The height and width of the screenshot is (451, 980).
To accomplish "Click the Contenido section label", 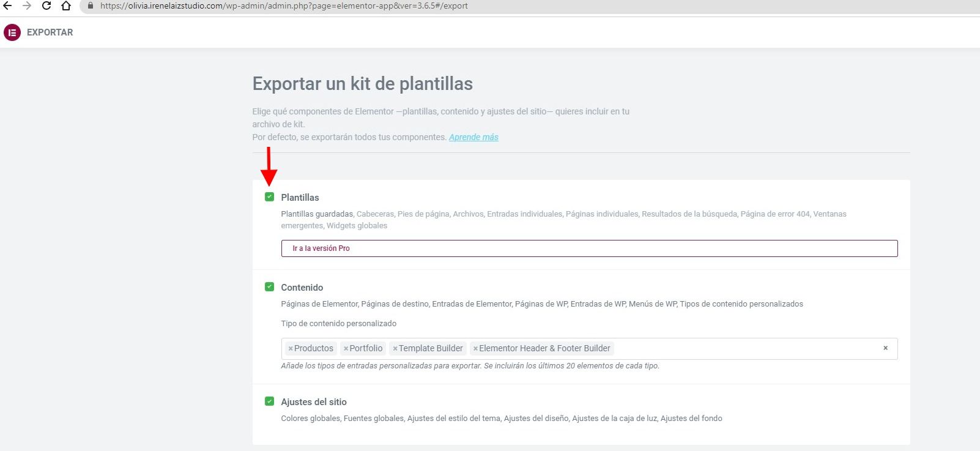I will tap(302, 288).
